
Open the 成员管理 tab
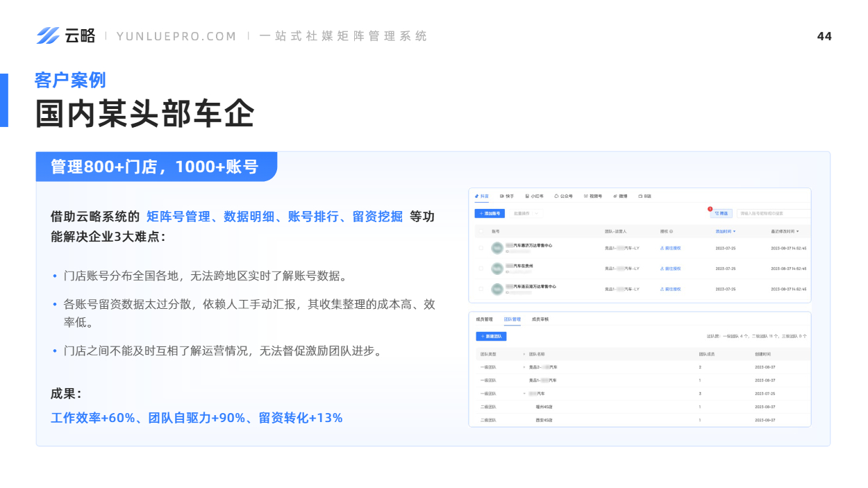484,319
